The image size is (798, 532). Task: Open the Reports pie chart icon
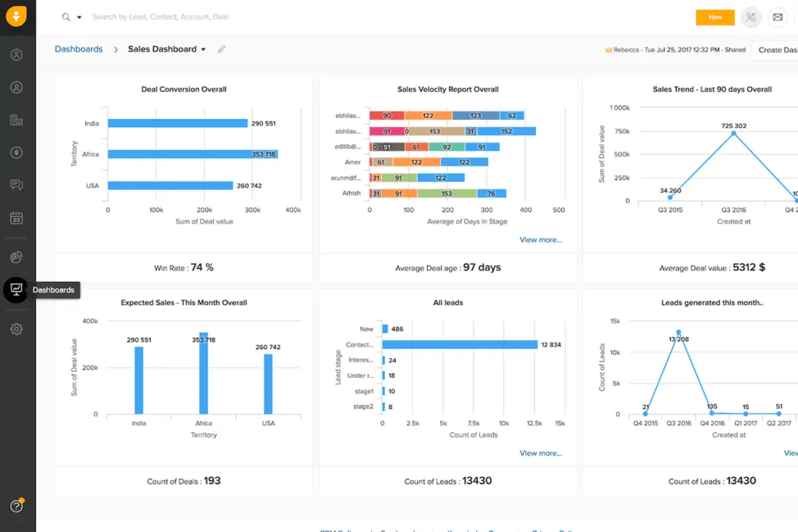point(16,257)
